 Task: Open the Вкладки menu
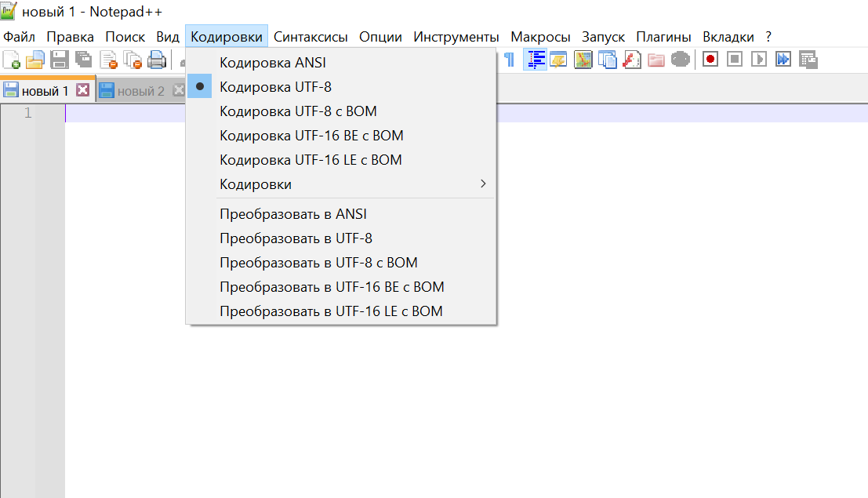pyautogui.click(x=728, y=37)
